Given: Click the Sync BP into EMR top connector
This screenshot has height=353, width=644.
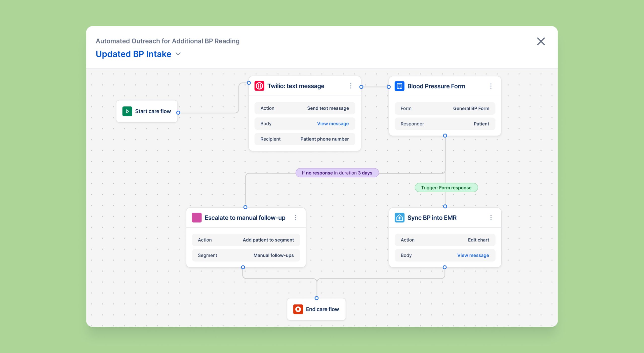Looking at the screenshot, I should click(x=445, y=206).
